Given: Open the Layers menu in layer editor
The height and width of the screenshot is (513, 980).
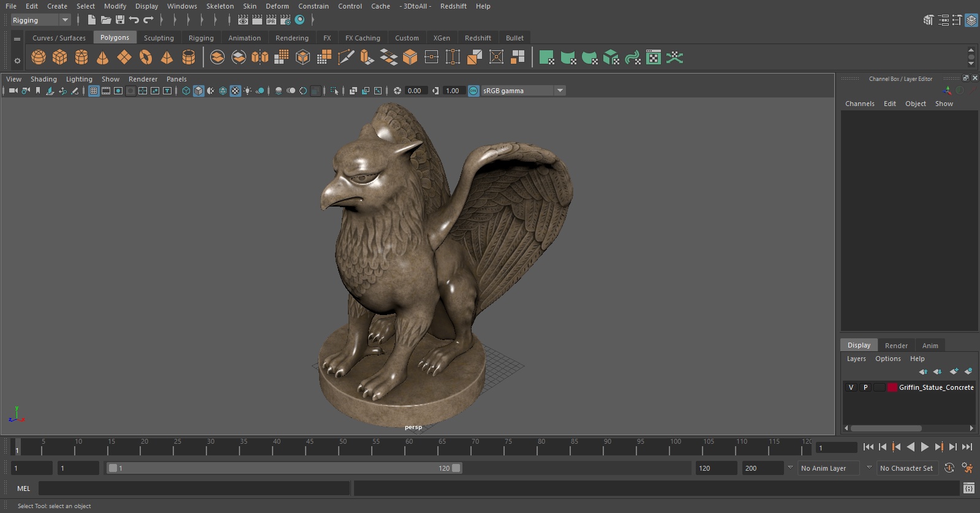Looking at the screenshot, I should coord(856,359).
